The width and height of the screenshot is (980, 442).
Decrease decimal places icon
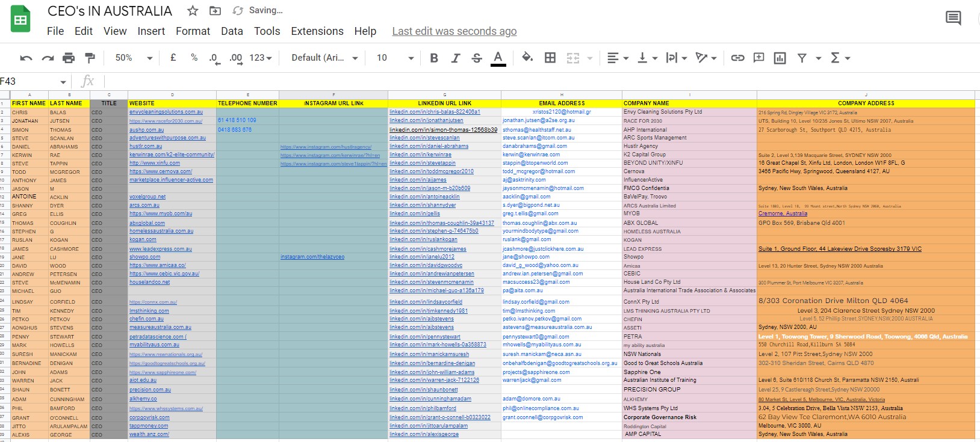(x=214, y=58)
